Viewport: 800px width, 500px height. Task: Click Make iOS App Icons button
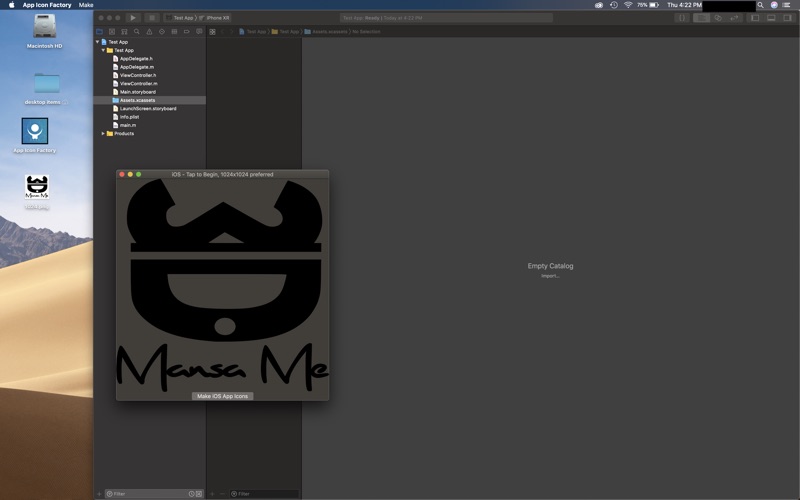coord(222,396)
